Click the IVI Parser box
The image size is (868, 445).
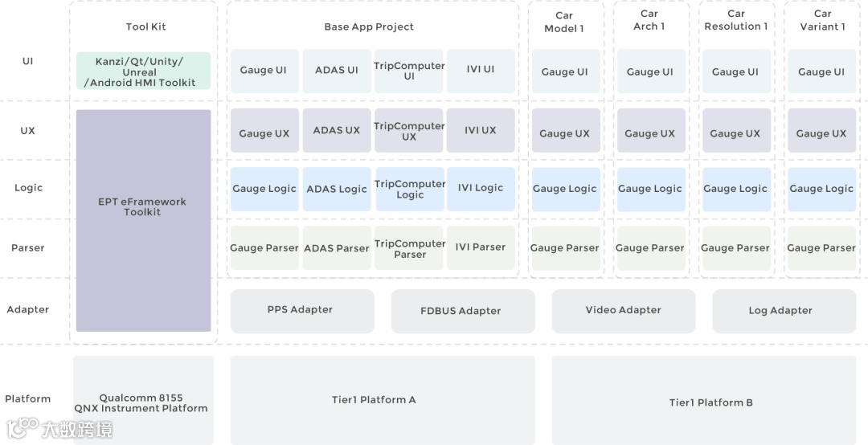pos(481,247)
